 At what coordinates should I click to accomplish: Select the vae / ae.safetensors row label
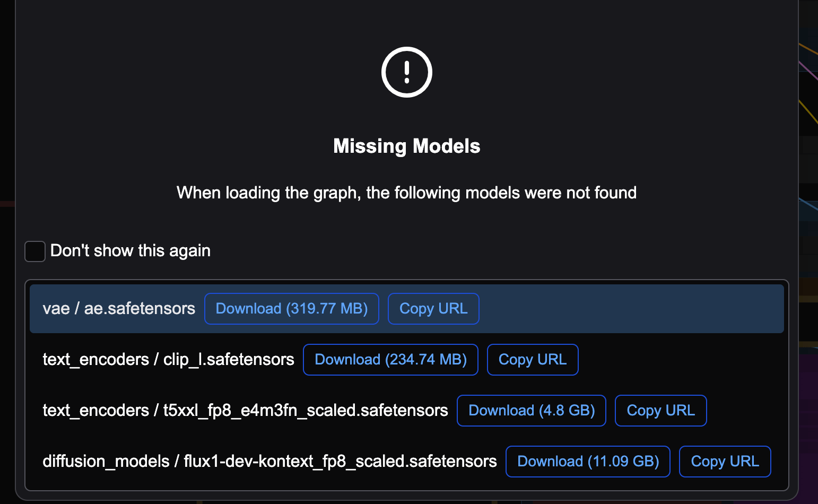pos(119,309)
